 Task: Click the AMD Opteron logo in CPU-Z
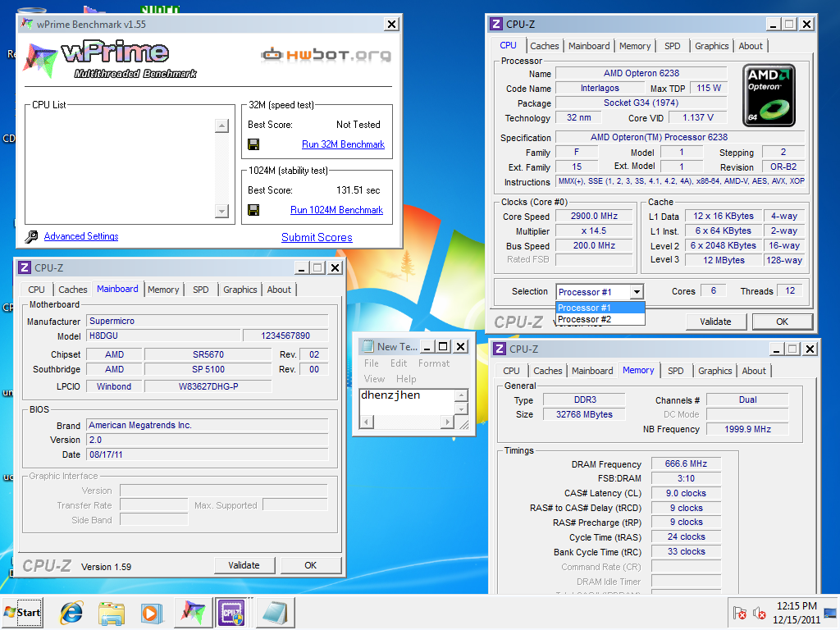[769, 95]
